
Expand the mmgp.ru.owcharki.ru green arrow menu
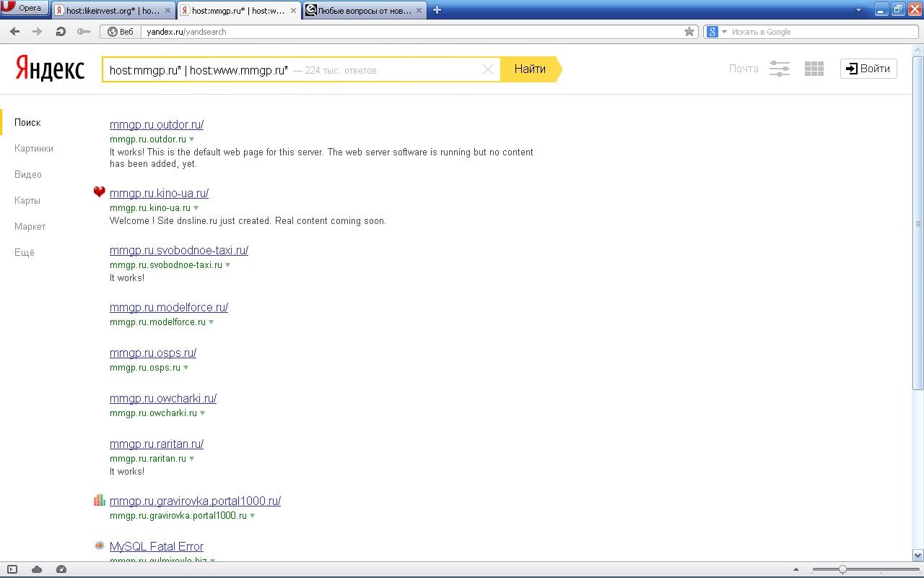(203, 413)
